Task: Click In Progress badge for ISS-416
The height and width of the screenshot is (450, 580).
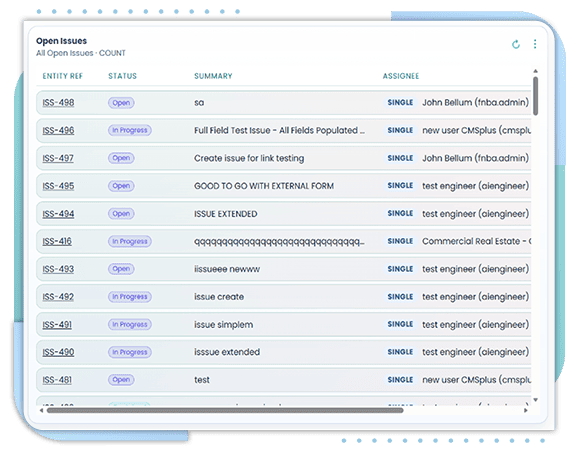Action: [x=130, y=241]
